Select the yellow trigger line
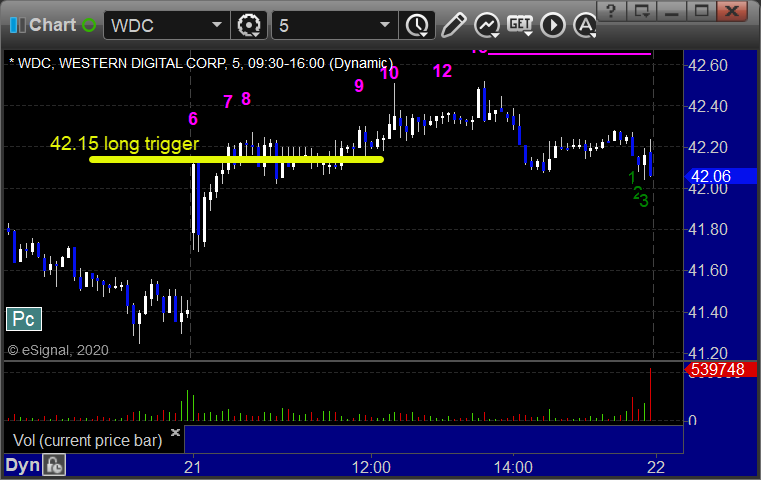Viewport: 761px width, 480px height. pyautogui.click(x=236, y=159)
